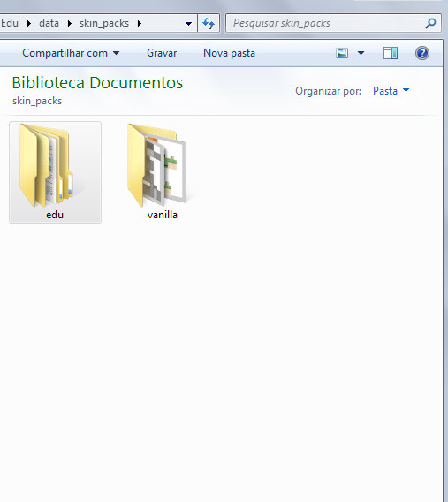Click the data breadcrumb segment
448x502 pixels.
click(49, 23)
